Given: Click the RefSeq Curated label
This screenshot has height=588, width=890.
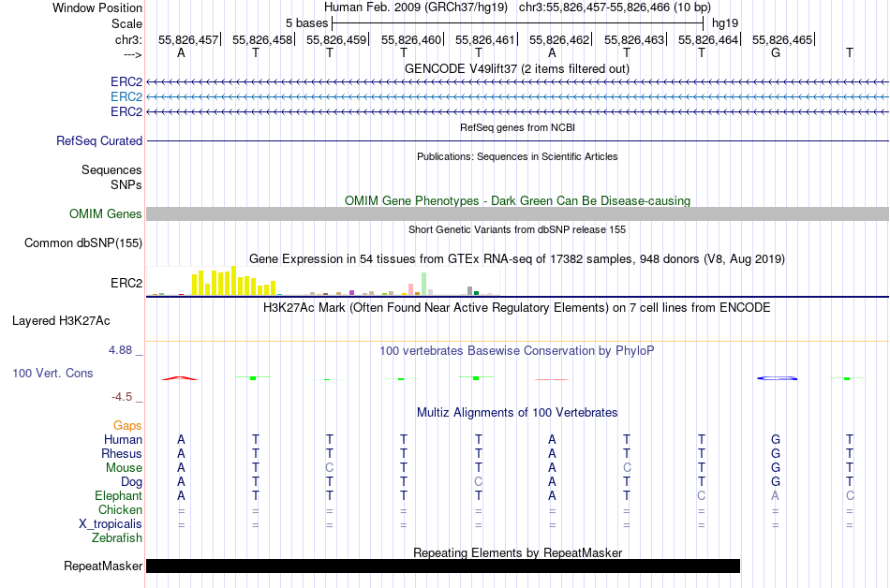Looking at the screenshot, I should click(x=98, y=140).
